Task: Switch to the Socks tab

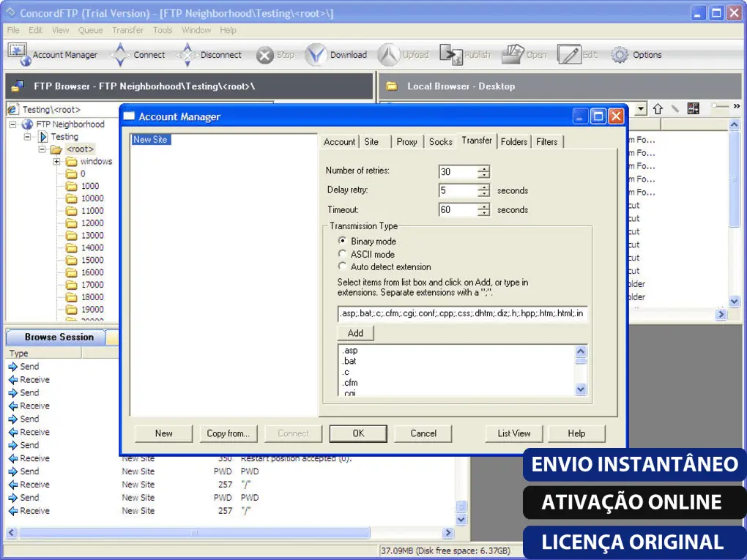Action: coord(440,141)
